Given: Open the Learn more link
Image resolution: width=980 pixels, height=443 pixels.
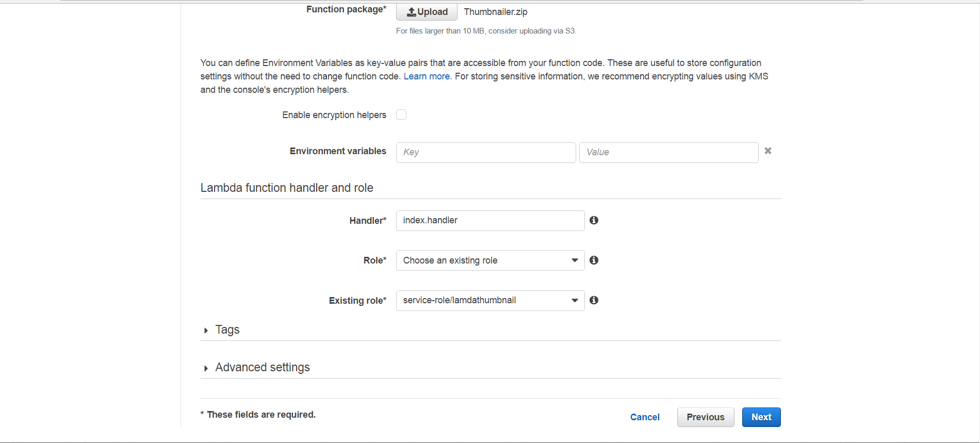Looking at the screenshot, I should (427, 76).
